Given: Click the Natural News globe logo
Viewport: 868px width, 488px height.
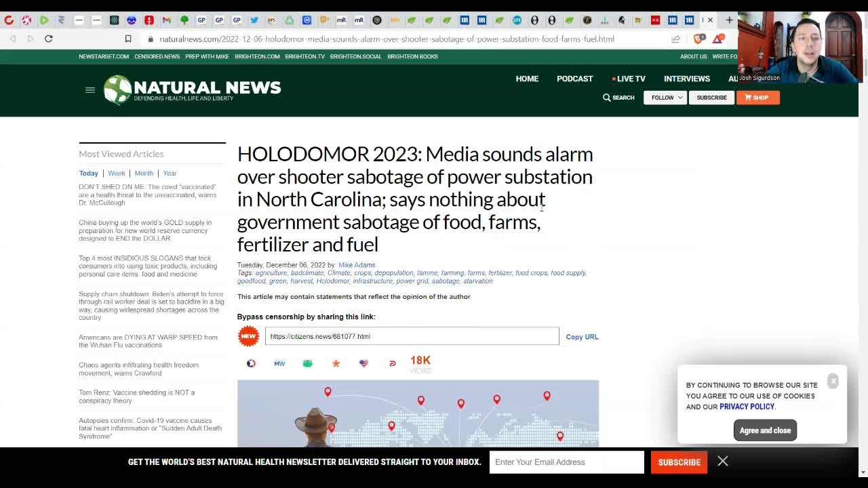Looking at the screenshot, I should click(x=117, y=89).
